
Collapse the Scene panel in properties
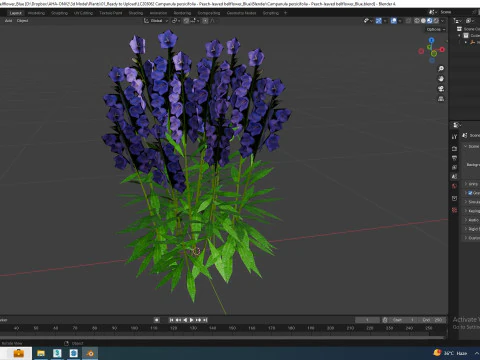tap(466, 146)
